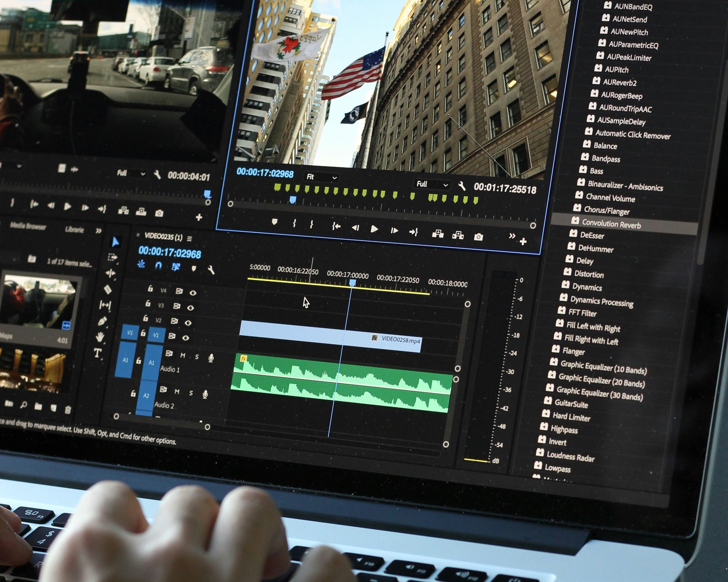Pick the Track Select Forward tool

click(112, 257)
